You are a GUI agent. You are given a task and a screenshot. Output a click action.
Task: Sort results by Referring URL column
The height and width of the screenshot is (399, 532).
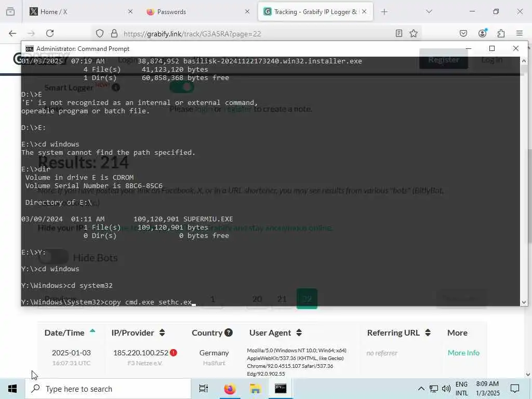[398, 332]
